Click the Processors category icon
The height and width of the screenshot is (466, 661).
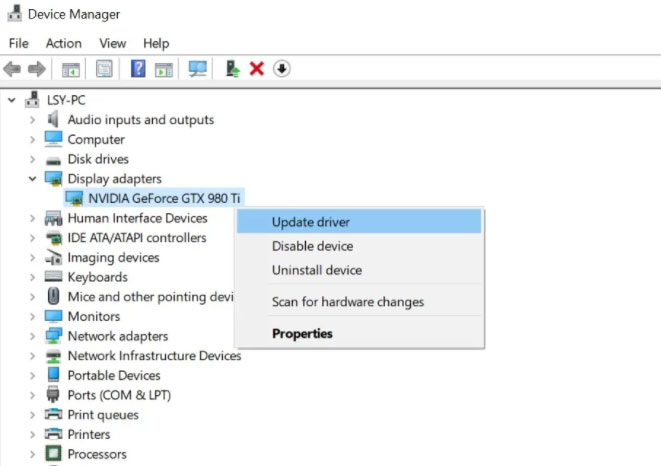pyautogui.click(x=53, y=454)
